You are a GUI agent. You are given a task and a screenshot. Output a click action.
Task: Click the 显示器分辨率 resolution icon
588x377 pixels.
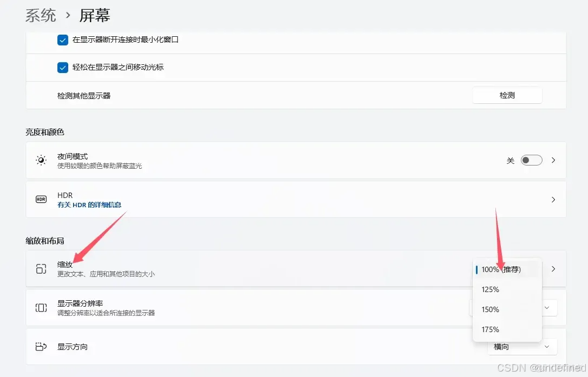41,308
